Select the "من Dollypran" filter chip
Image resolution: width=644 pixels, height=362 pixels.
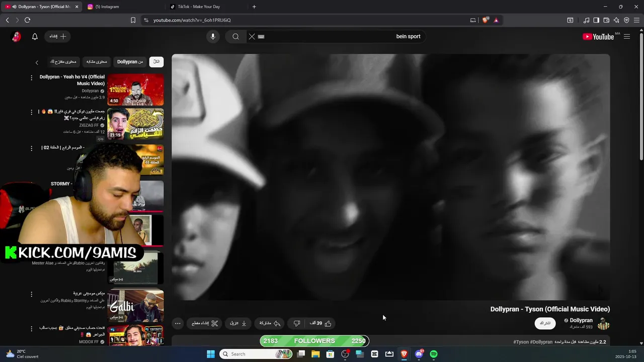click(x=130, y=62)
